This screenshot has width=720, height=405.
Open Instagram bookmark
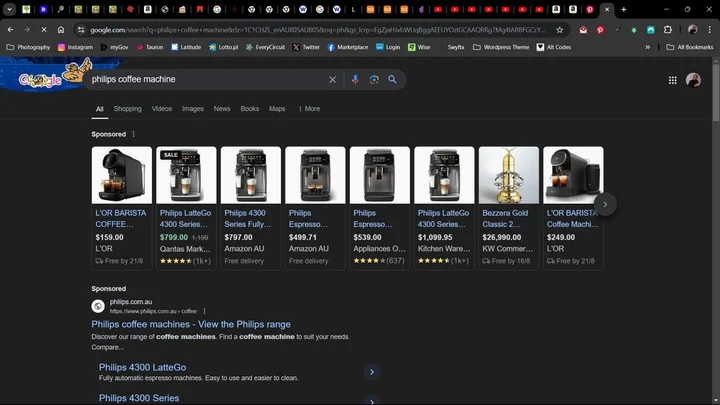pyautogui.click(x=75, y=47)
